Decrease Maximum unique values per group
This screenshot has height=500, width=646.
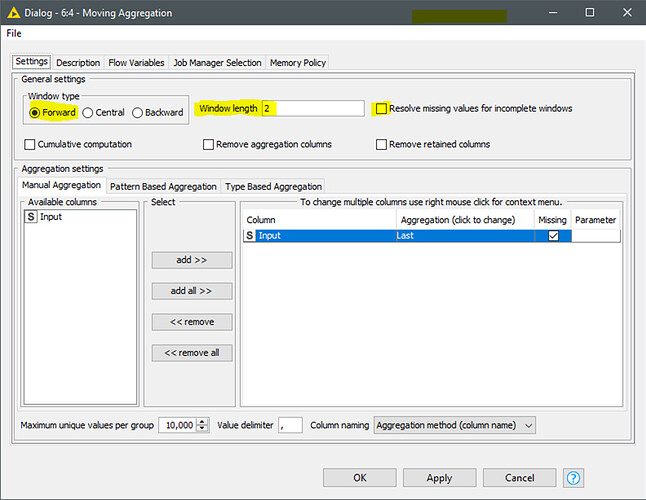pyautogui.click(x=202, y=428)
